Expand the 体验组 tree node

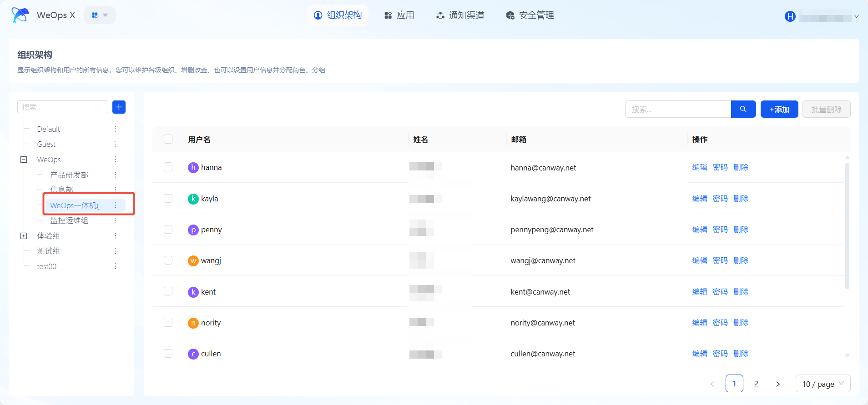pyautogui.click(x=24, y=236)
